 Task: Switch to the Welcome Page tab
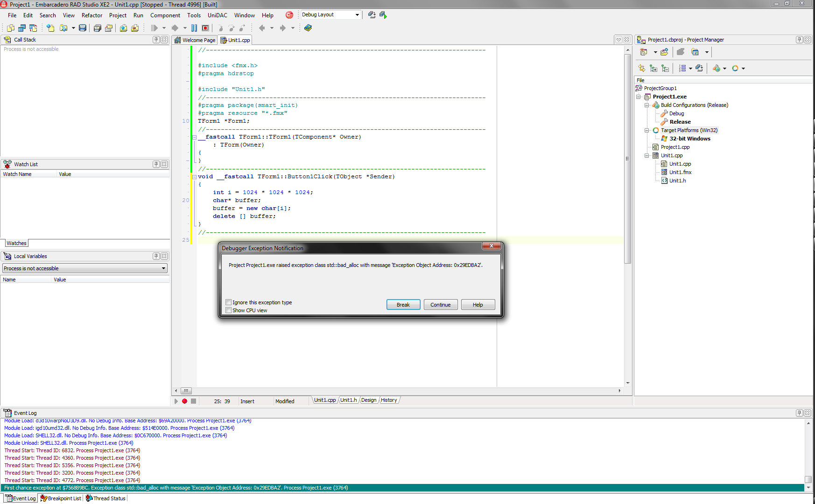[195, 40]
